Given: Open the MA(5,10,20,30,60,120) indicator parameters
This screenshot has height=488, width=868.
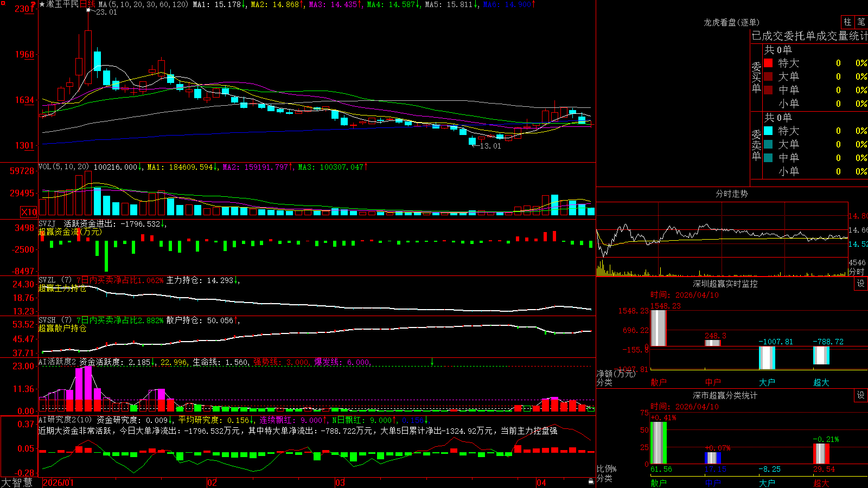Looking at the screenshot, I should [144, 4].
